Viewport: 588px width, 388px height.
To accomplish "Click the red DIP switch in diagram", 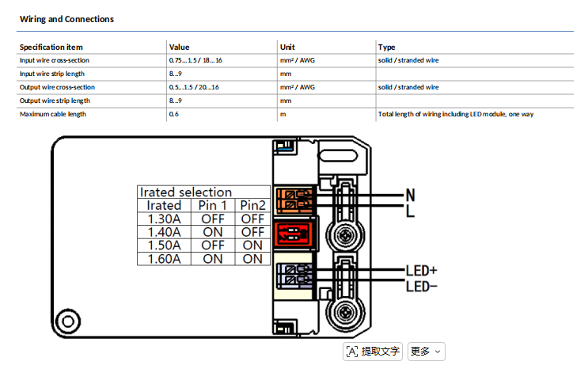I will (x=294, y=234).
